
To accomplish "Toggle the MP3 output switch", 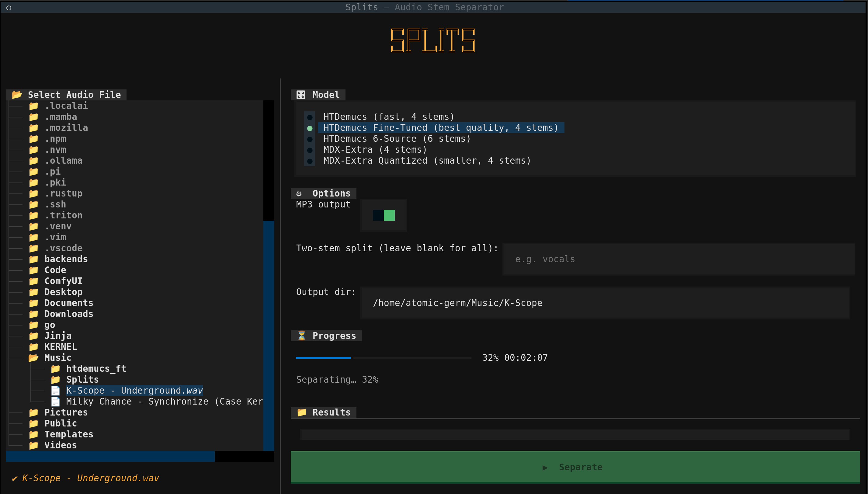I will [384, 215].
